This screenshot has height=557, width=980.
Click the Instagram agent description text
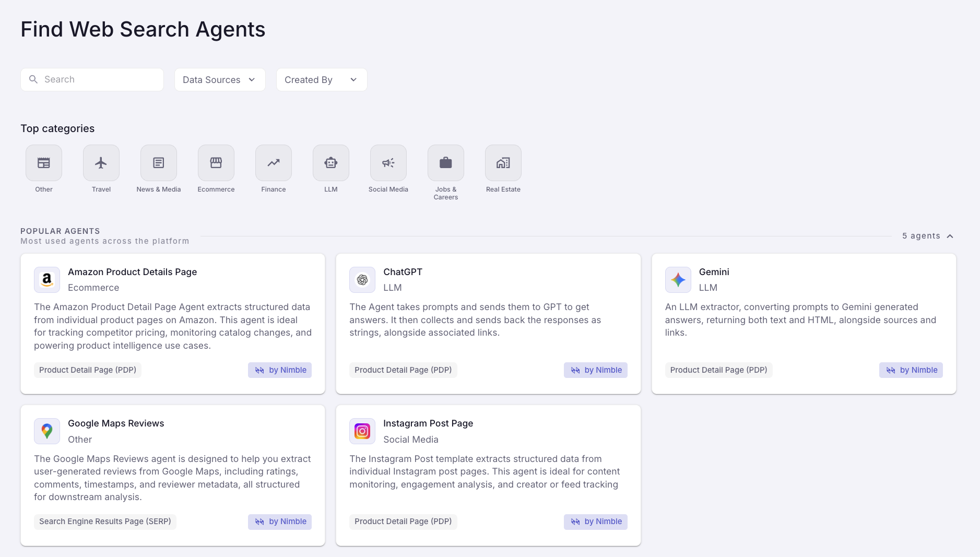point(485,471)
